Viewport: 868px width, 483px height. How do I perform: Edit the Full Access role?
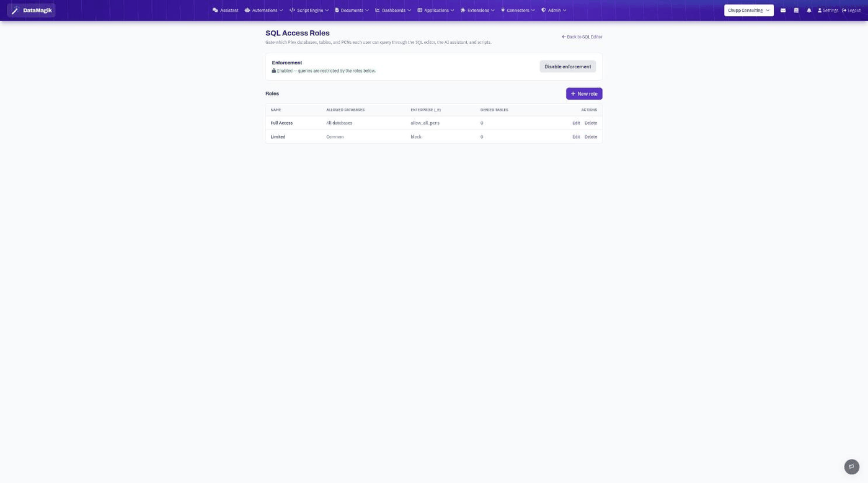(576, 123)
